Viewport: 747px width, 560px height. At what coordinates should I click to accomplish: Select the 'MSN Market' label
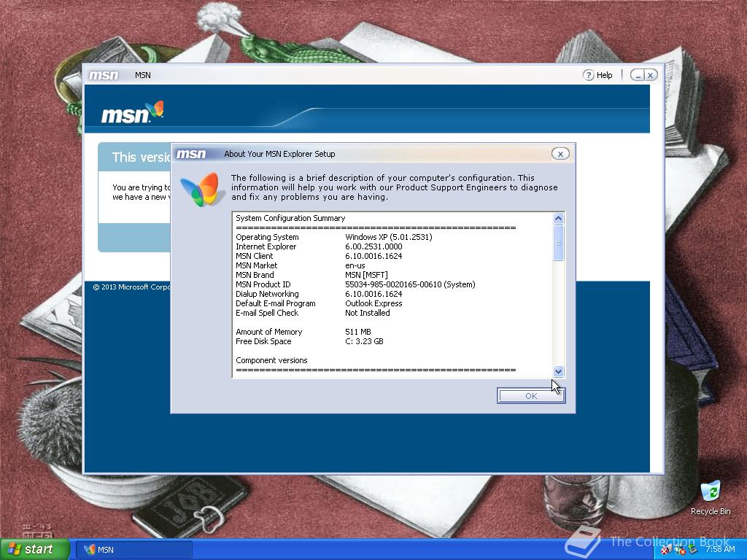click(x=256, y=265)
